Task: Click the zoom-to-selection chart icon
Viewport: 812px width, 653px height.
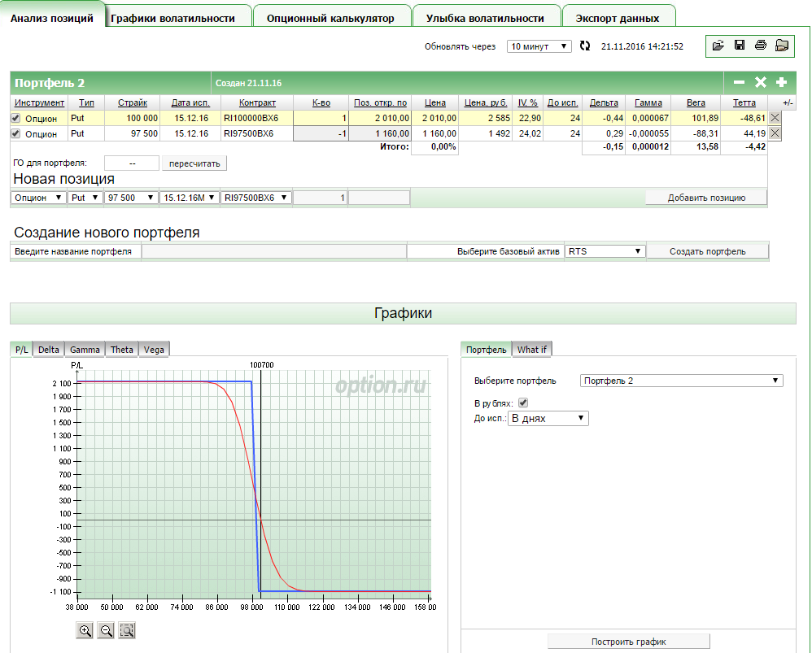Action: (x=127, y=630)
